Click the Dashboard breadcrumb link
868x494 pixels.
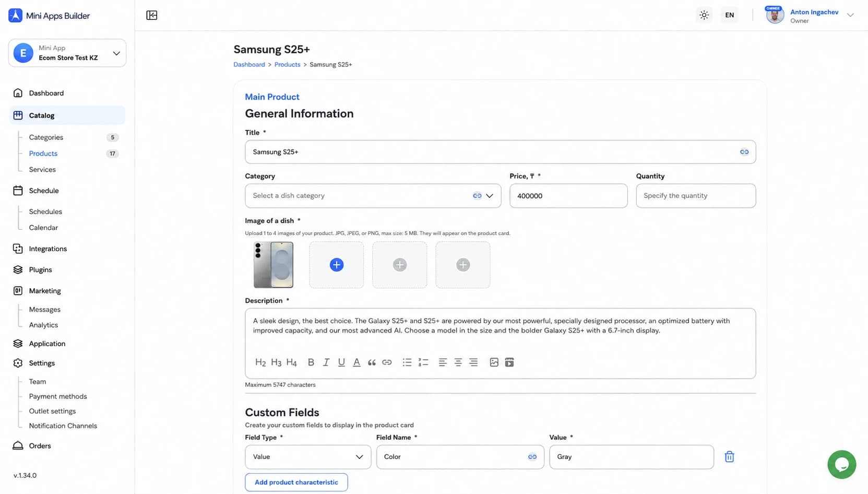click(249, 65)
